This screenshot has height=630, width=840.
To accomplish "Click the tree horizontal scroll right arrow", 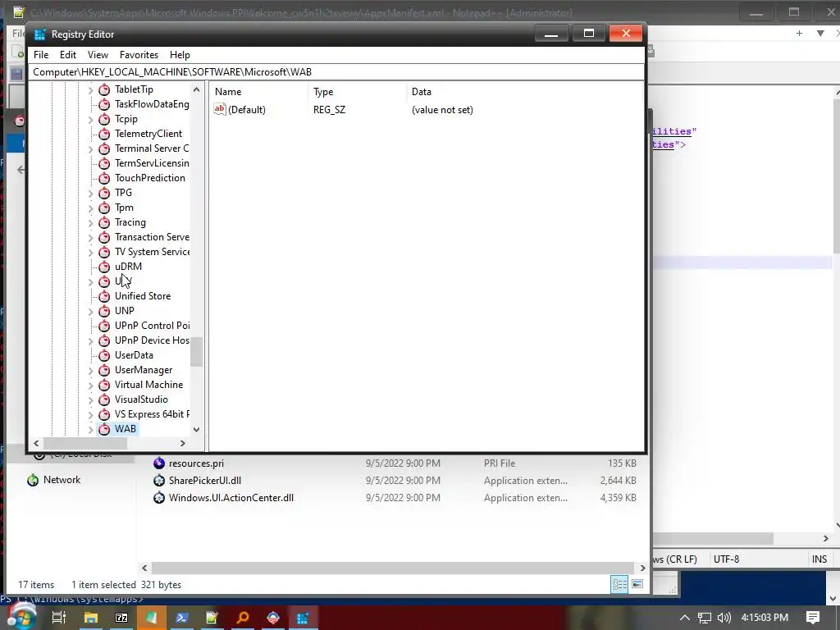I will [183, 444].
